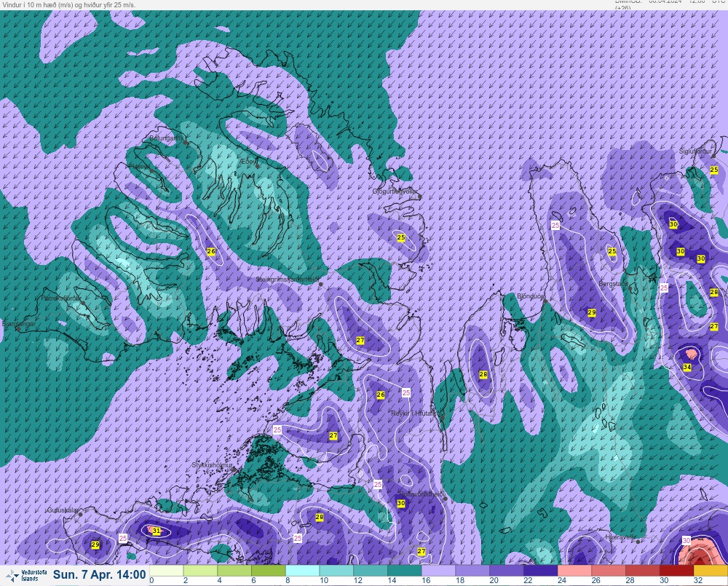Click the legend value '32' on the scale
Screen dimensions: 728x586
(698, 580)
